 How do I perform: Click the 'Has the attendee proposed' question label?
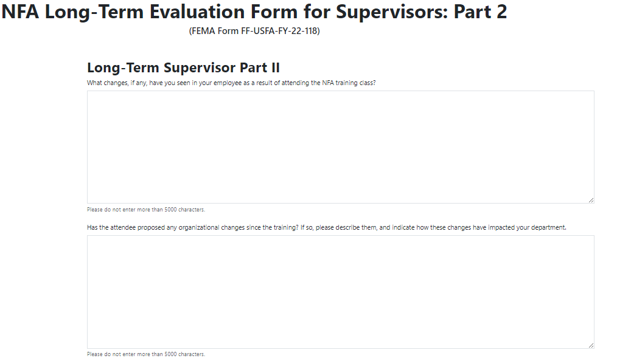point(327,227)
